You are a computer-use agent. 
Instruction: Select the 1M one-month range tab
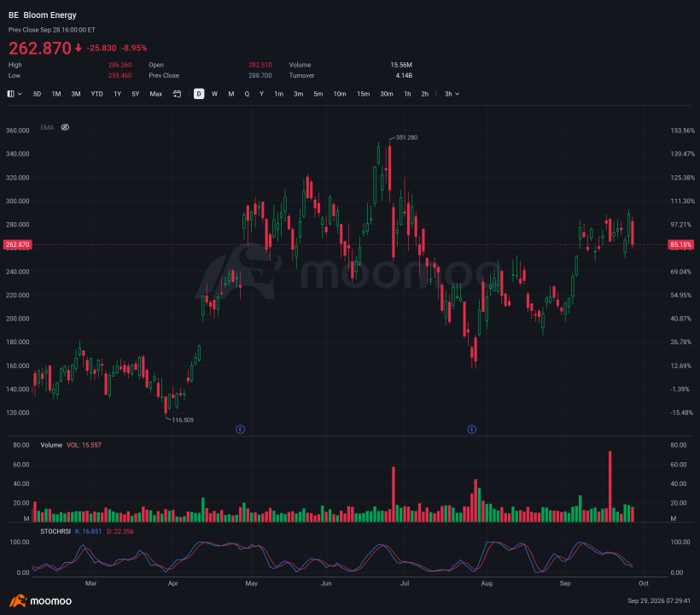(56, 94)
